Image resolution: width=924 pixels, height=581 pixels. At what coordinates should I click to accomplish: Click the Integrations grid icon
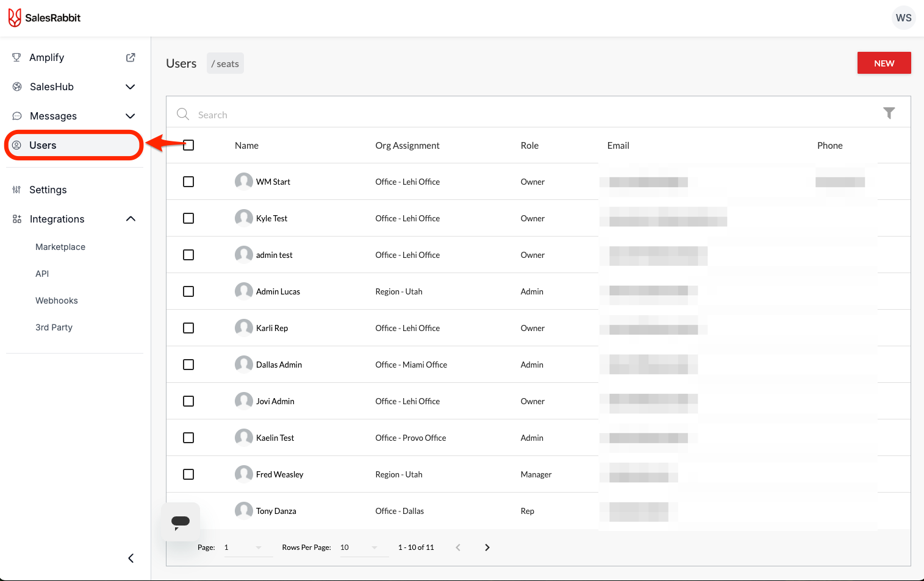click(17, 219)
